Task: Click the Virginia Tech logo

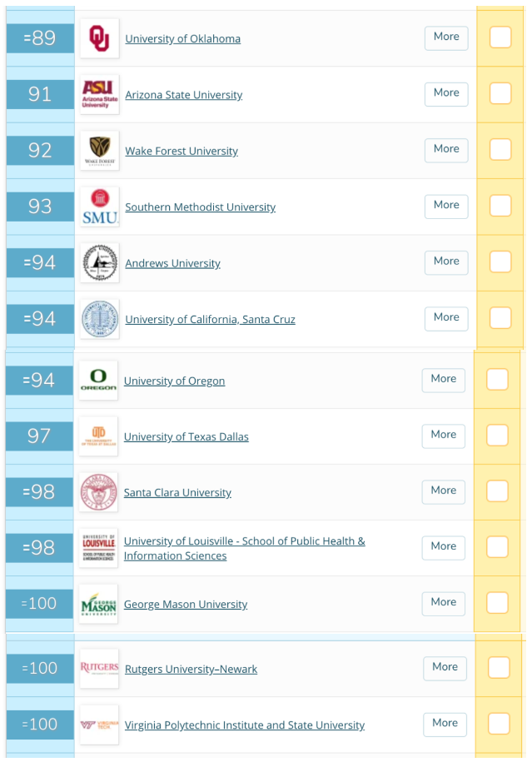Action: [x=99, y=725]
